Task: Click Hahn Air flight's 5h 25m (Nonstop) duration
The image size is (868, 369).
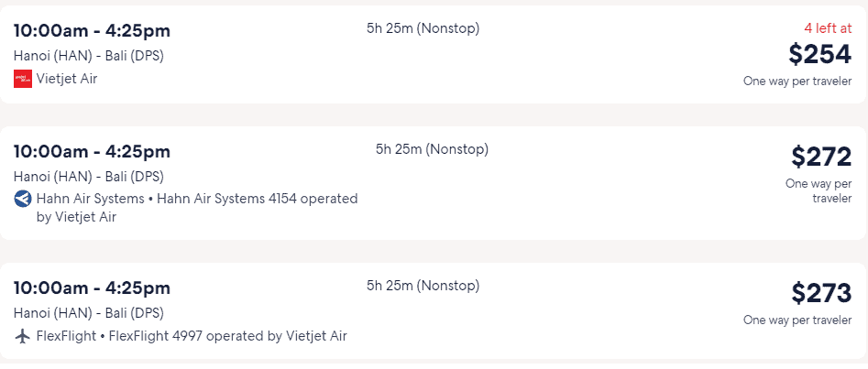Action: click(433, 149)
